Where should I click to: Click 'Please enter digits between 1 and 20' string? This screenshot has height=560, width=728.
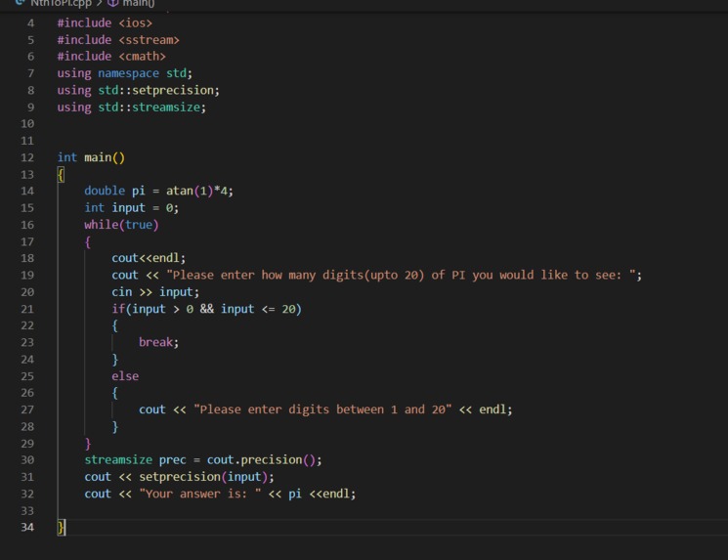[x=322, y=409]
